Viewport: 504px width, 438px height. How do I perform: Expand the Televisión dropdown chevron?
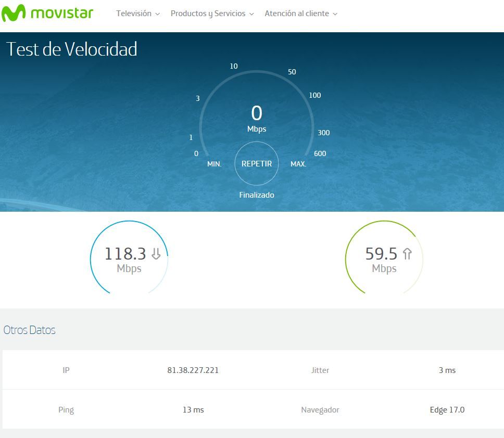pyautogui.click(x=158, y=14)
